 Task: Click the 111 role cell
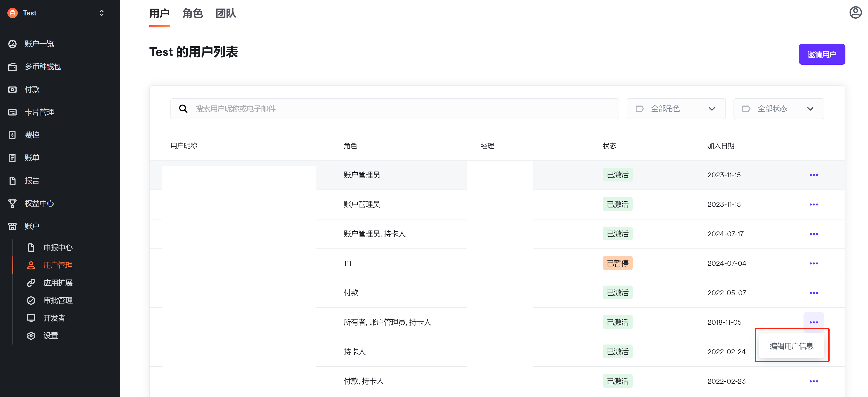pyautogui.click(x=347, y=263)
